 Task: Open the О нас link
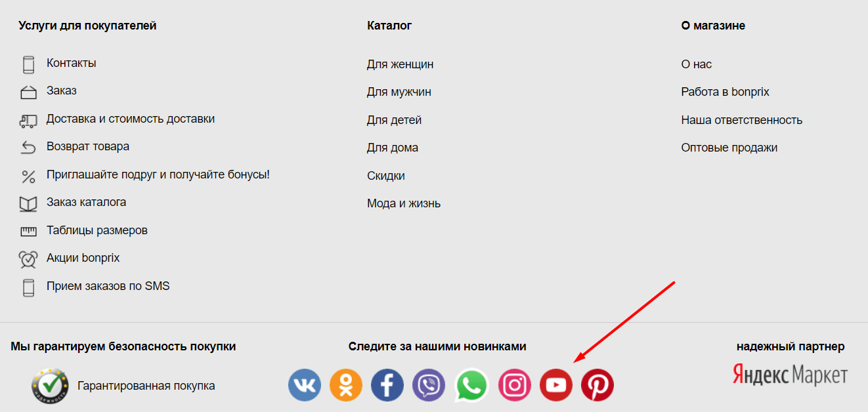pos(697,64)
